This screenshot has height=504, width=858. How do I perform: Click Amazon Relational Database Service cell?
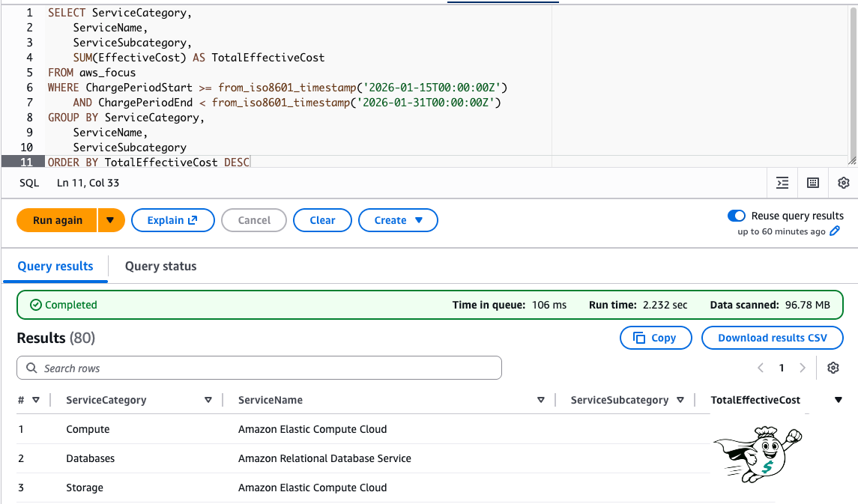[324, 458]
